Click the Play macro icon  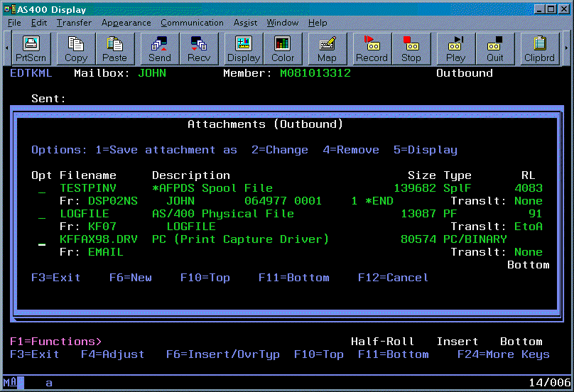click(456, 49)
